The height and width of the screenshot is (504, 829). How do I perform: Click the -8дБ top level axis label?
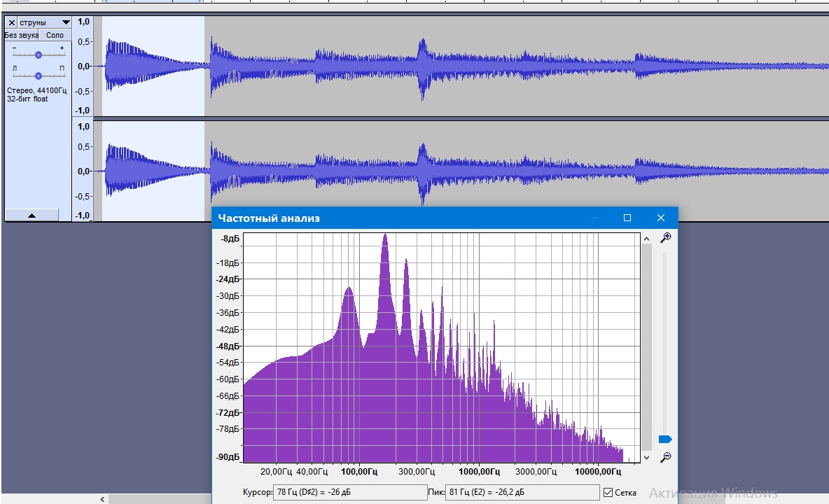pos(230,239)
